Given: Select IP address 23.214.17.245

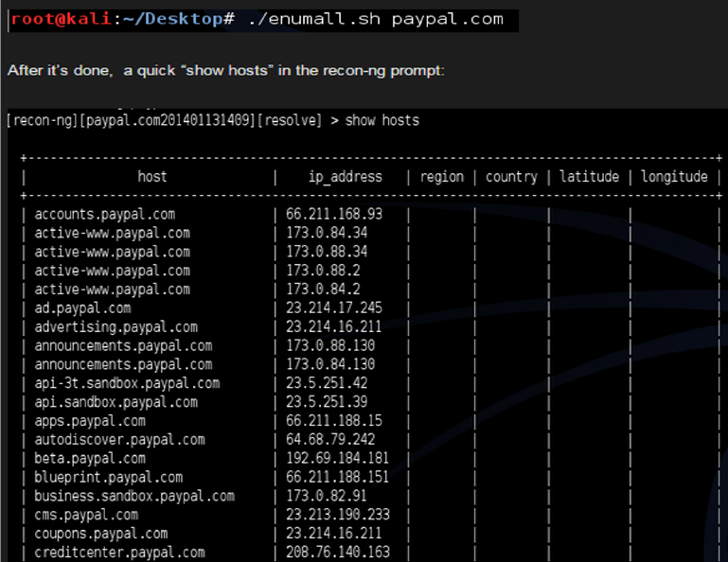Looking at the screenshot, I should click(x=334, y=307).
